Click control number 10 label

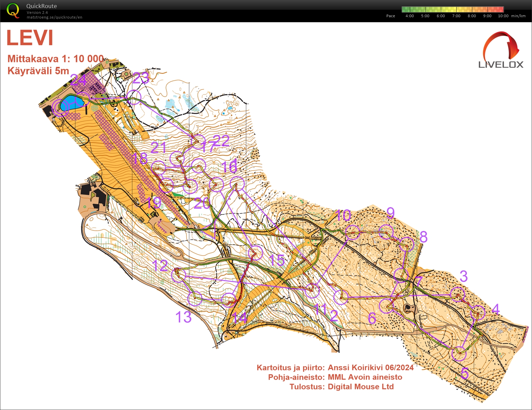(344, 215)
